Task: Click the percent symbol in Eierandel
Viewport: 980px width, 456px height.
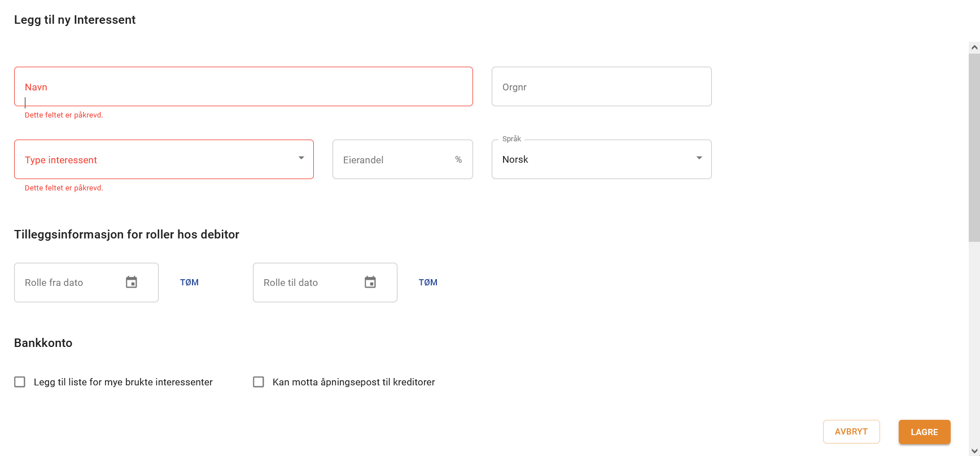Action: pyautogui.click(x=458, y=160)
